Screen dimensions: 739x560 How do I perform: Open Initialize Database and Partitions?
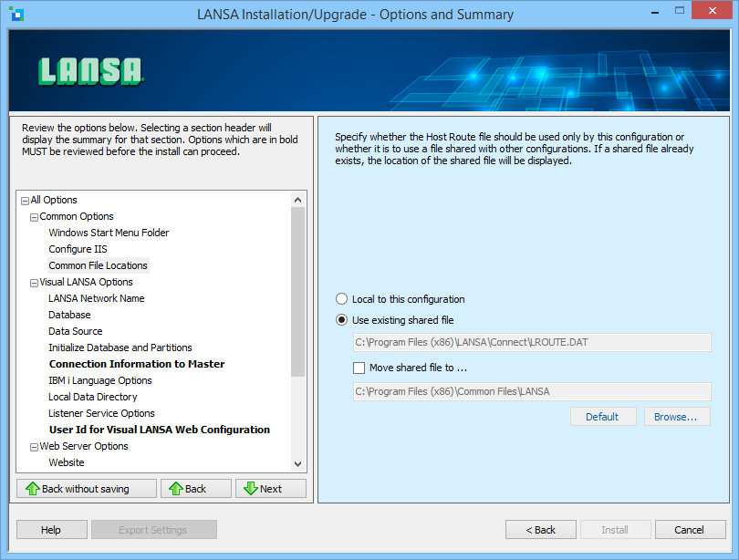[x=120, y=347]
